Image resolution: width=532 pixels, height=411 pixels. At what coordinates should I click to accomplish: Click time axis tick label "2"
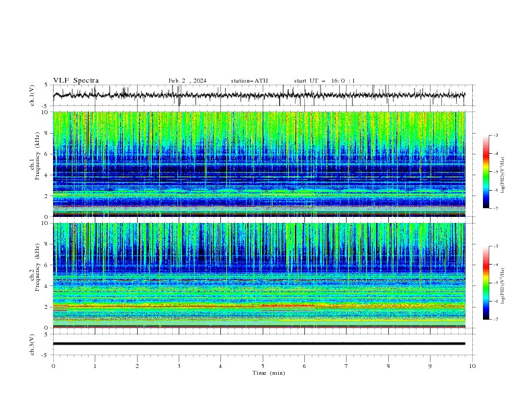point(137,366)
